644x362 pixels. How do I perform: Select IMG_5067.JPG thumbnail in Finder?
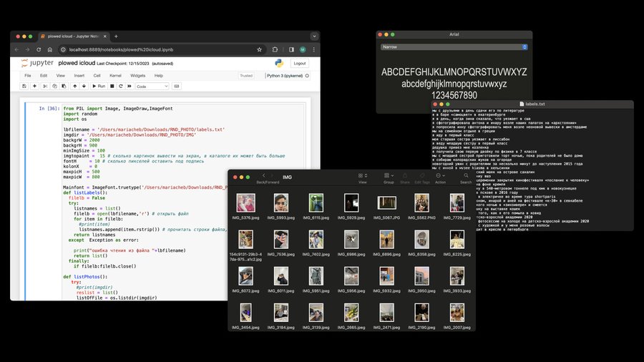coord(386,202)
